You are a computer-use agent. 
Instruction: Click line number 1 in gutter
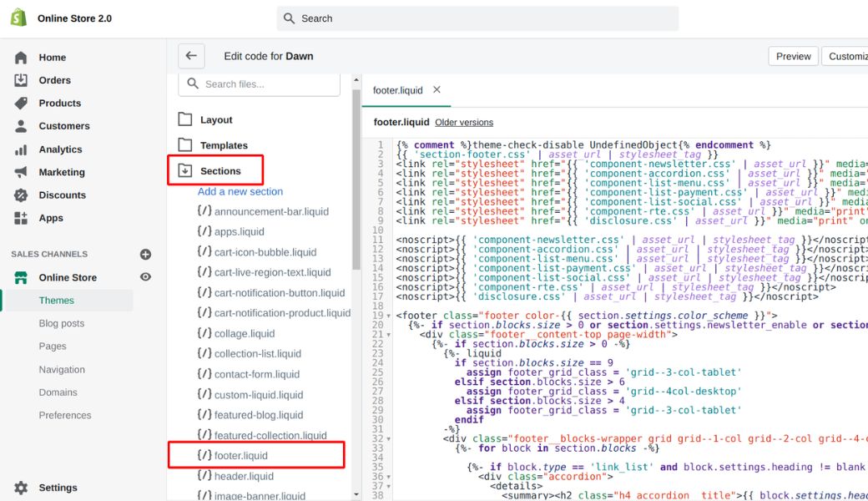click(381, 145)
